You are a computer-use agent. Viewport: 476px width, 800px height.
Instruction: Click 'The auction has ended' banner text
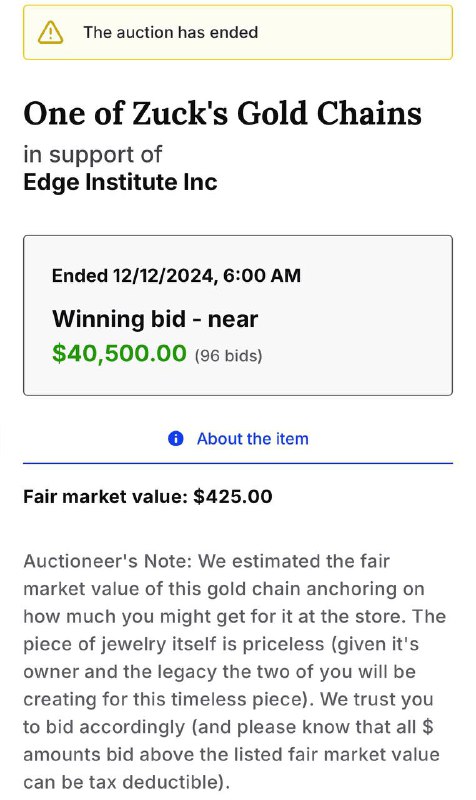pyautogui.click(x=171, y=32)
